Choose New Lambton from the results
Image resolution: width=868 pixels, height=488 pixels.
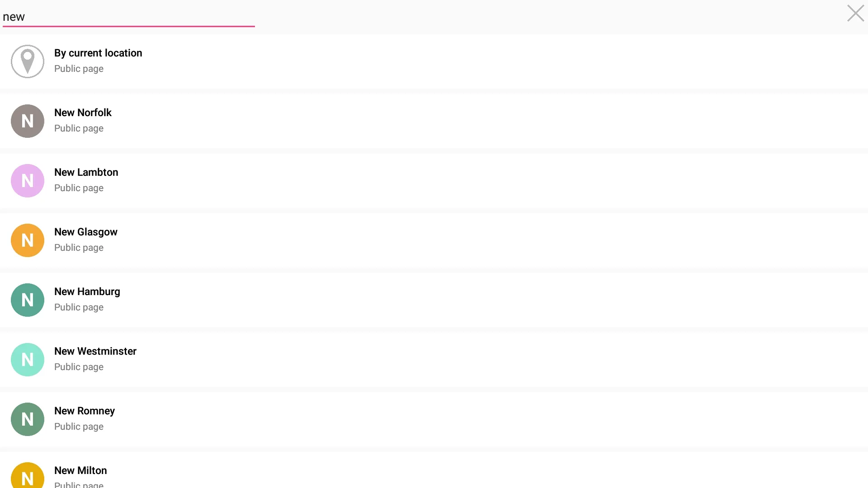click(x=86, y=173)
